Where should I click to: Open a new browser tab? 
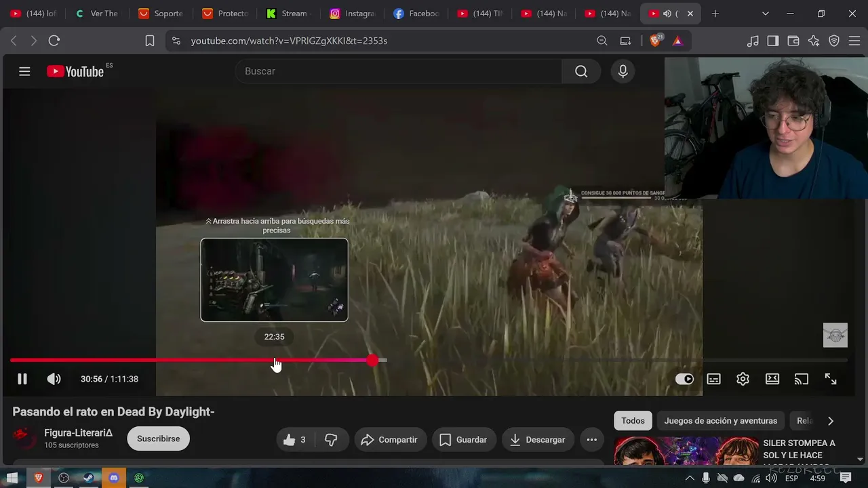point(715,14)
